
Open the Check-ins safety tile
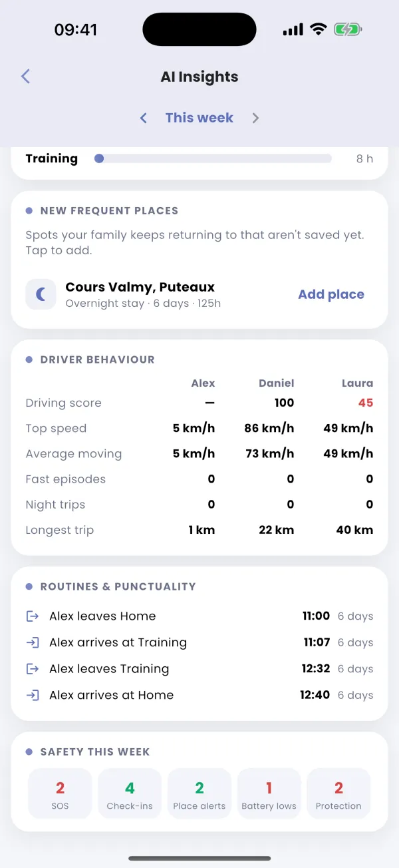[x=130, y=793]
